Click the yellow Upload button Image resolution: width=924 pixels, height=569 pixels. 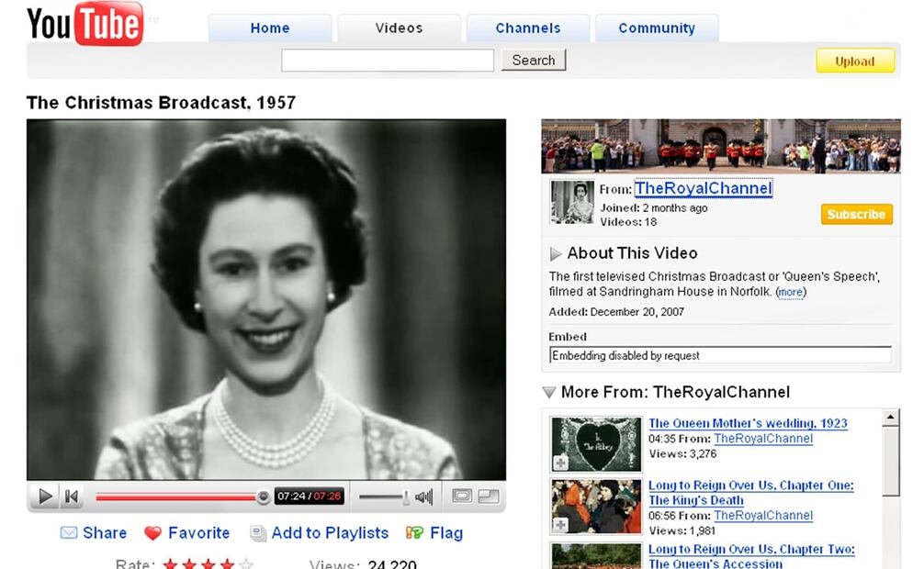[x=854, y=61]
